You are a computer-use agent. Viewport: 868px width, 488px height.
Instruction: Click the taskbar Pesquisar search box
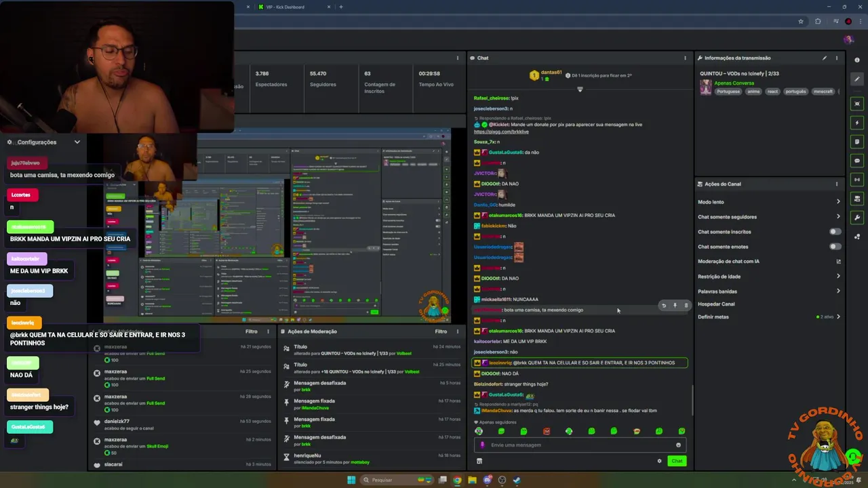[x=396, y=480]
